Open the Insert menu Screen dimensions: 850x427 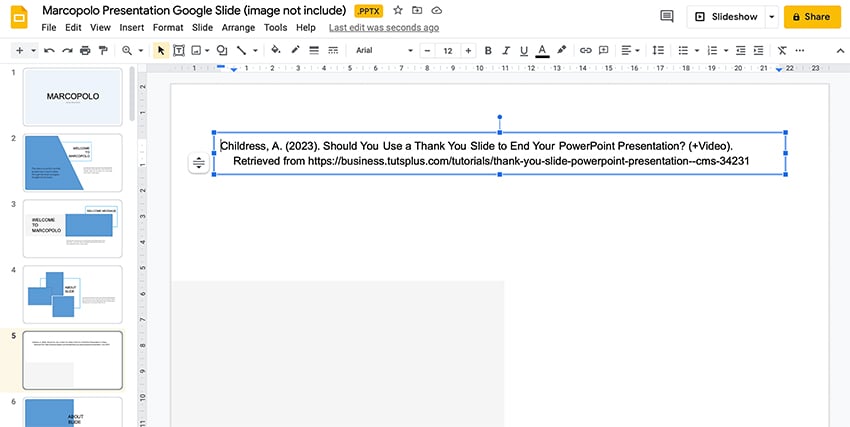[131, 28]
